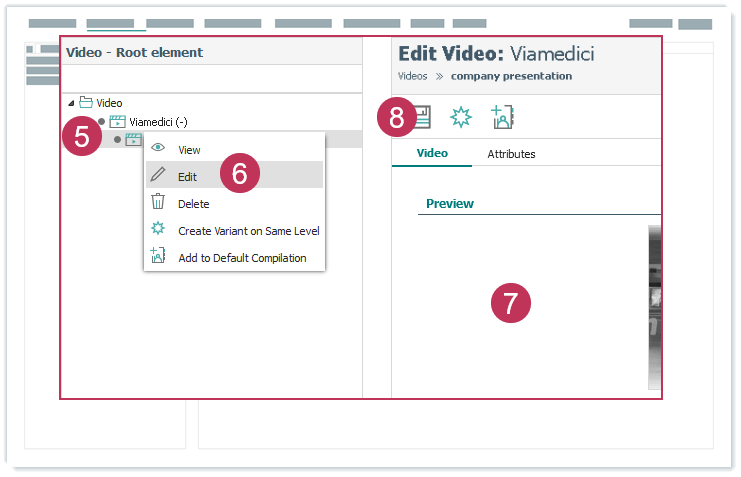Open the company presentation breadcrumb
This screenshot has height=477, width=741.
point(511,76)
